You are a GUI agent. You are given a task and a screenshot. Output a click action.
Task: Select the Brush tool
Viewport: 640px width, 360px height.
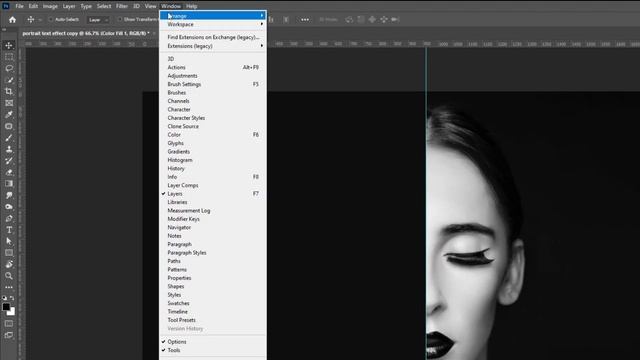9,138
